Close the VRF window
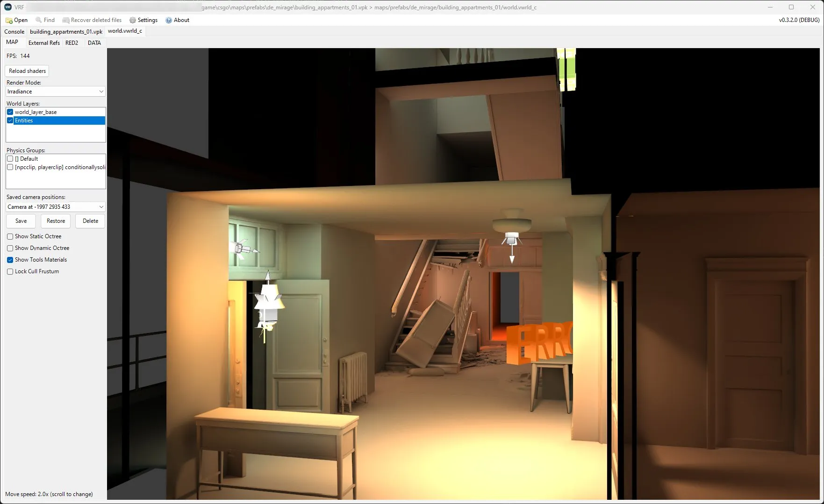This screenshot has width=824, height=504. pos(813,7)
